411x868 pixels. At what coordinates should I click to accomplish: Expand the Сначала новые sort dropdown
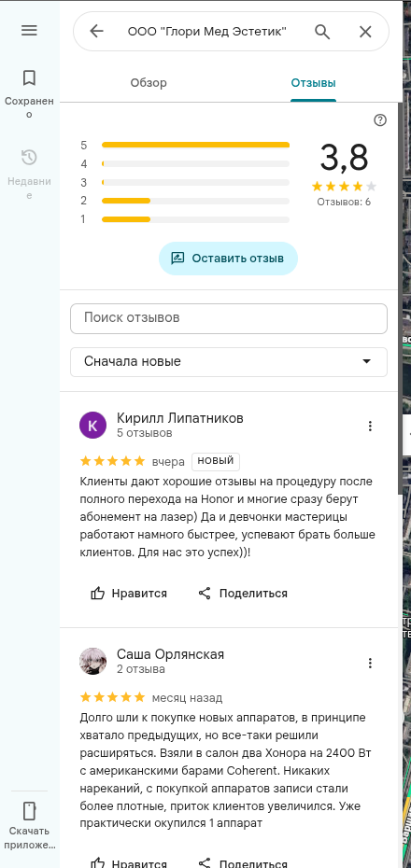(x=229, y=362)
